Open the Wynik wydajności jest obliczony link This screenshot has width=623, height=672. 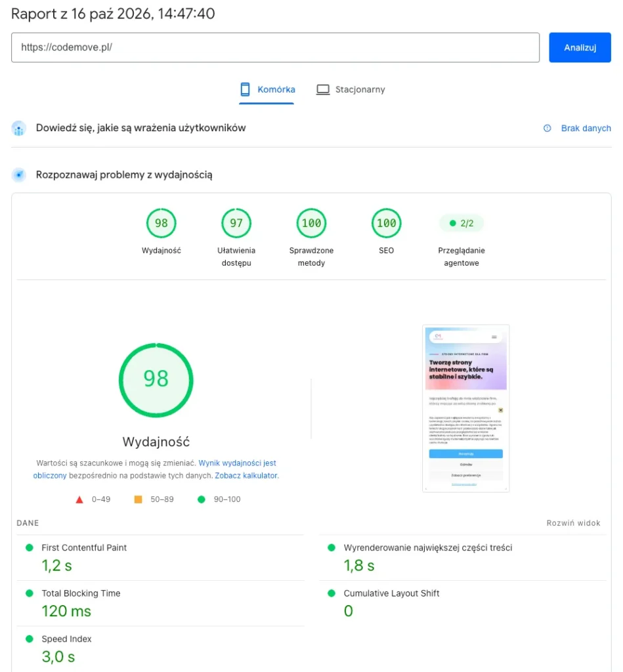[237, 463]
